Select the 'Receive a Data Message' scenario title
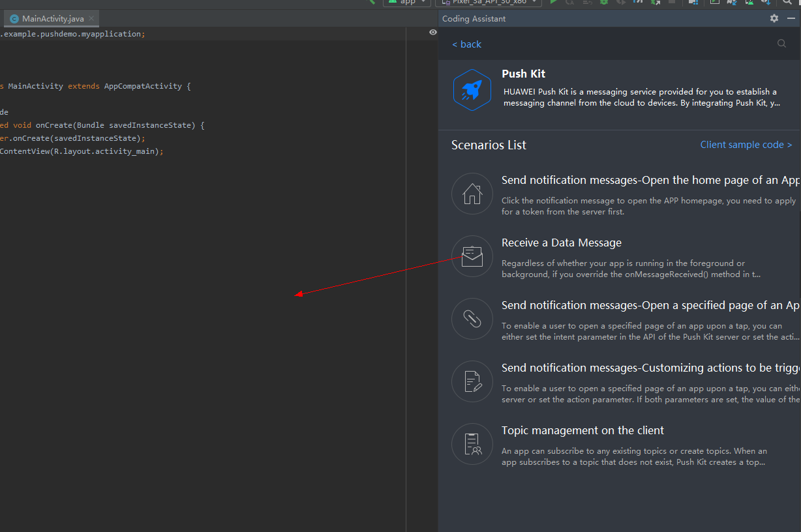The image size is (801, 532). pos(561,243)
